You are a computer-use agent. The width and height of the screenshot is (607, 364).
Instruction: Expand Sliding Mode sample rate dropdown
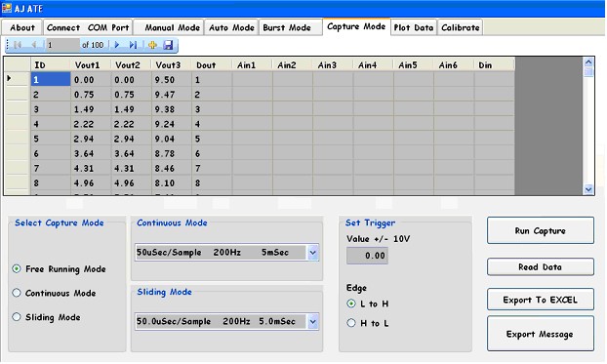pos(313,322)
